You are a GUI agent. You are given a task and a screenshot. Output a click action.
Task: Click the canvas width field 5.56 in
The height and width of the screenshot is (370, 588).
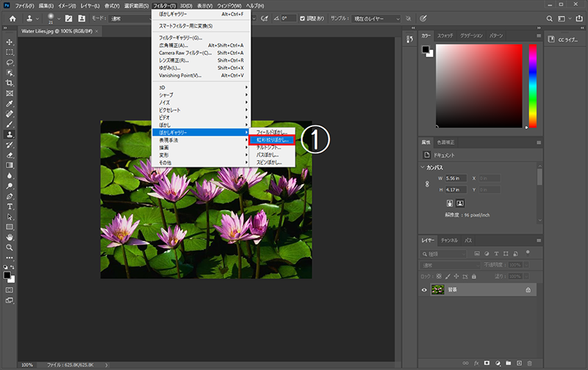[454, 178]
